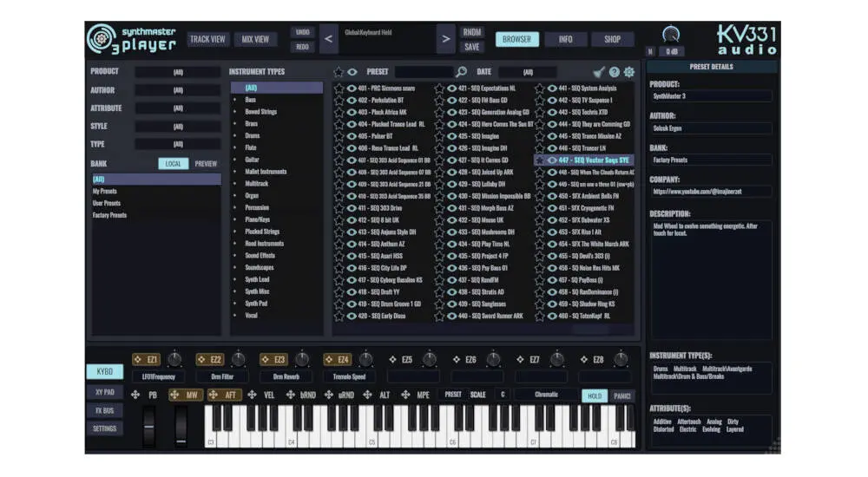Open browser settings gear icon
This screenshot has width=868, height=477.
(x=628, y=72)
